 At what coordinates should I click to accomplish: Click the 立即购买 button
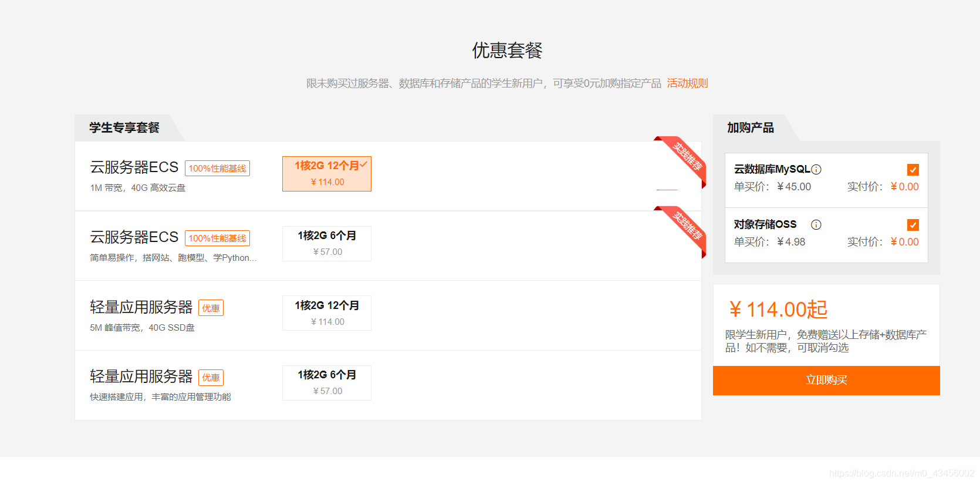(x=826, y=381)
